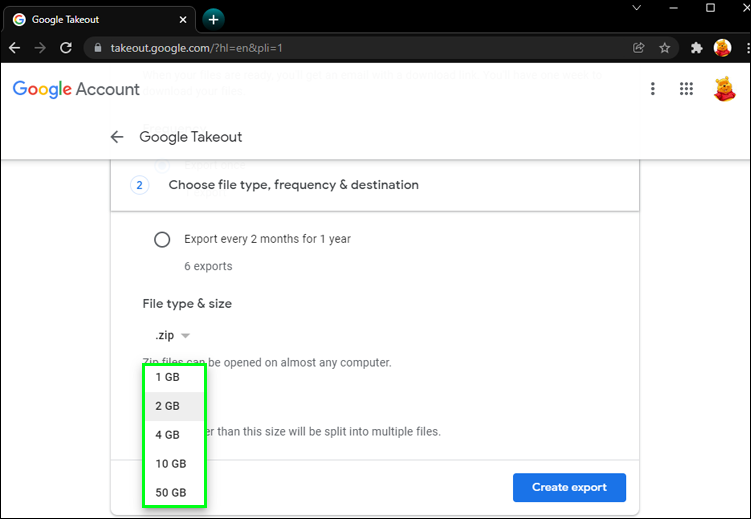Image resolution: width=751 pixels, height=519 pixels.
Task: Pick 4 GB from the size list
Action: coord(167,435)
